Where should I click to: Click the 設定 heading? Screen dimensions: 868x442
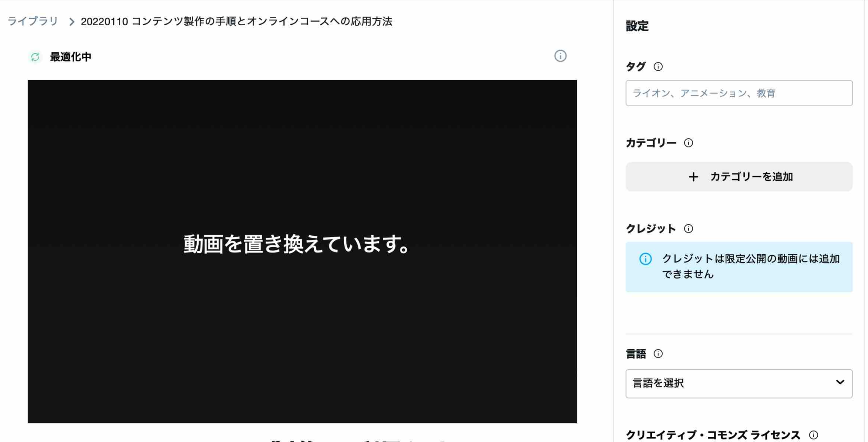coord(637,26)
